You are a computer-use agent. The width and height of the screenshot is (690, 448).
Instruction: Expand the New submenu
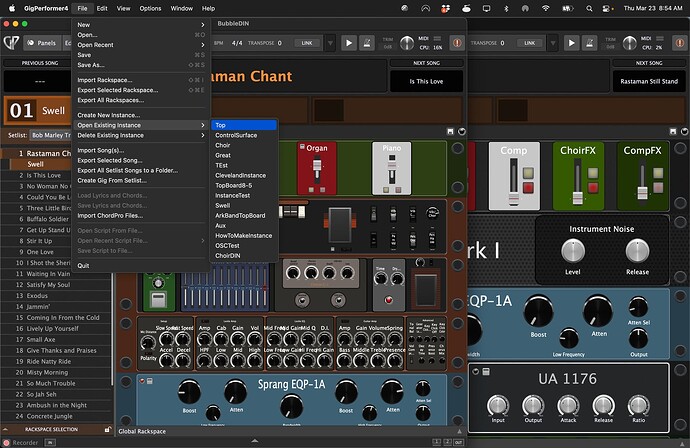click(x=141, y=25)
